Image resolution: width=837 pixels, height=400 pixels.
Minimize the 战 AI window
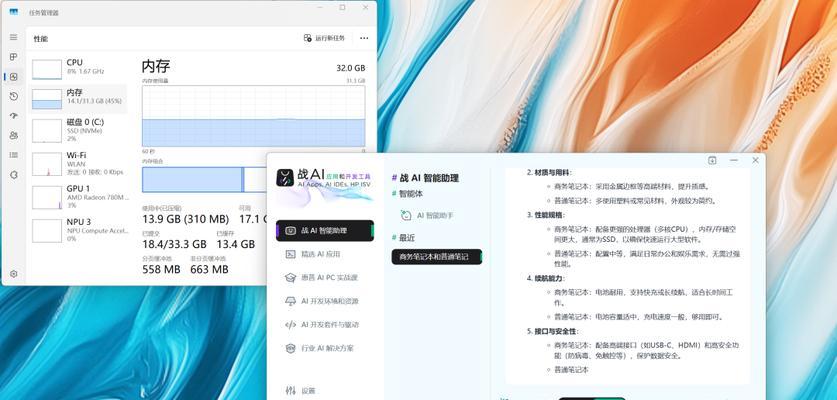point(734,160)
